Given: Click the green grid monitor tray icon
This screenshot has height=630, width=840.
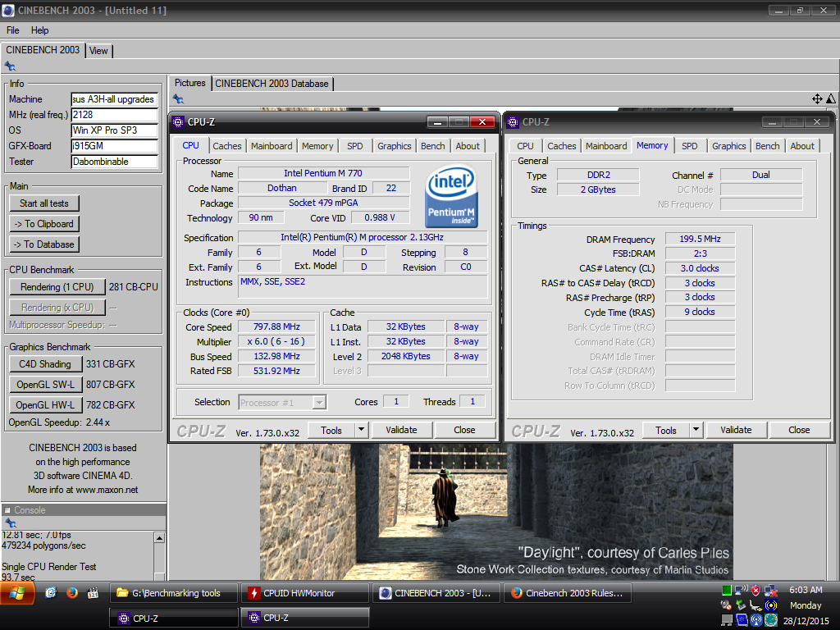Looking at the screenshot, I should coord(727,591).
